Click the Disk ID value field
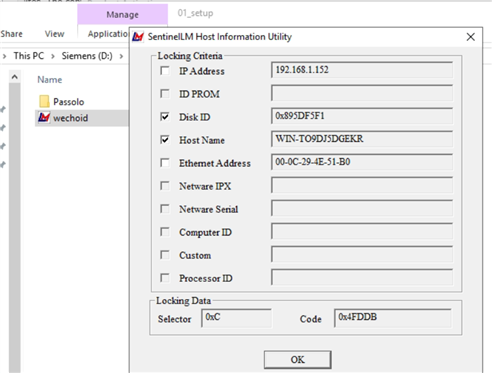Viewport: 492px width, 373px height. (x=362, y=116)
